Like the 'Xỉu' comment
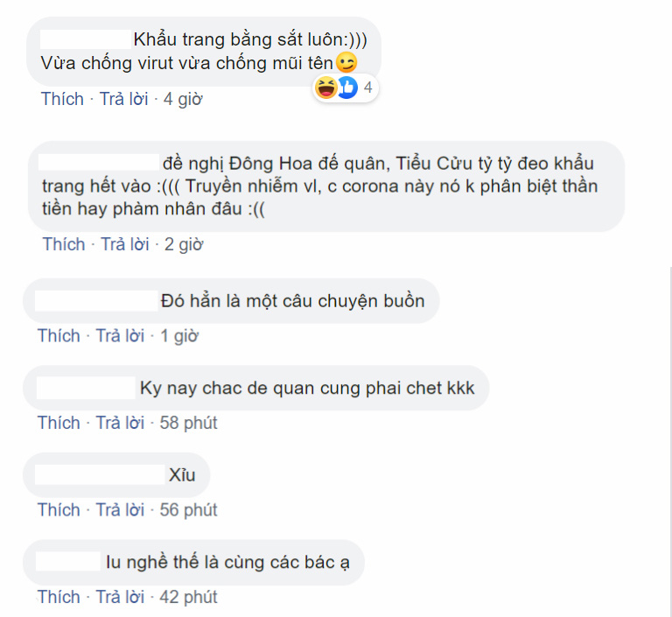This screenshot has width=672, height=617. (x=59, y=510)
